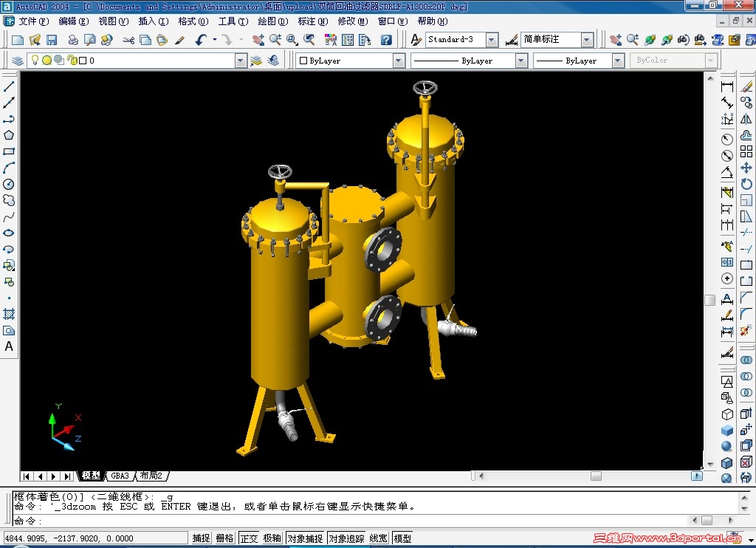Select the Mirror tool
The height and width of the screenshot is (548, 756).
point(746,119)
